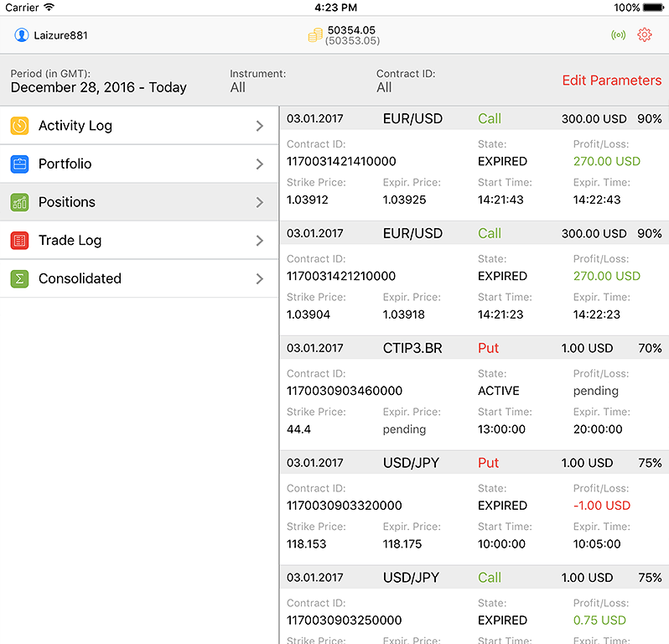Tap the Laizure881 username

point(60,35)
